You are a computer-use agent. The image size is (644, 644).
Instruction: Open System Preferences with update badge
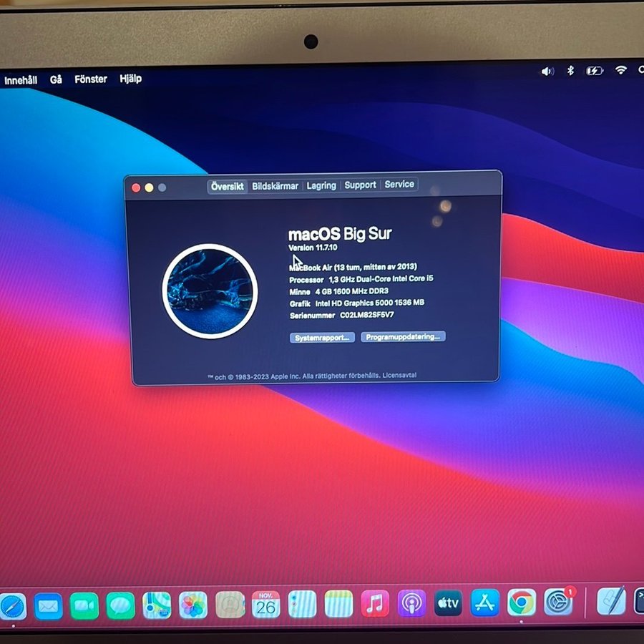tap(558, 602)
